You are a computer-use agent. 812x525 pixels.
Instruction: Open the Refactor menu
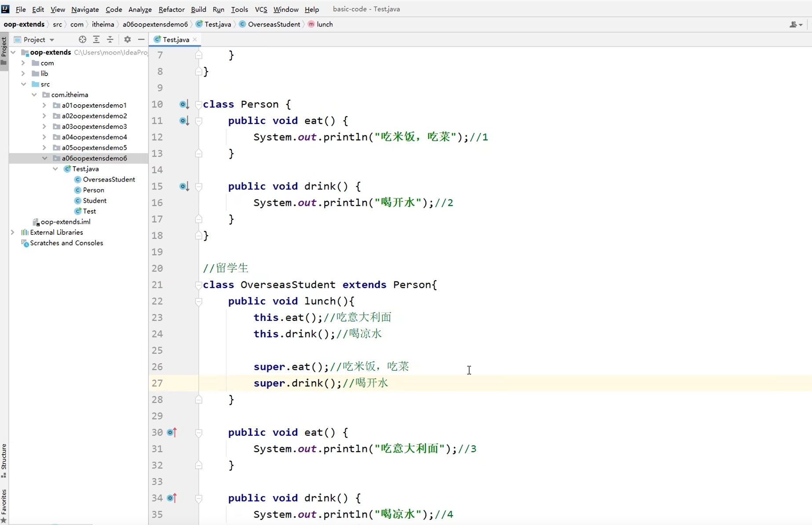[x=172, y=9]
